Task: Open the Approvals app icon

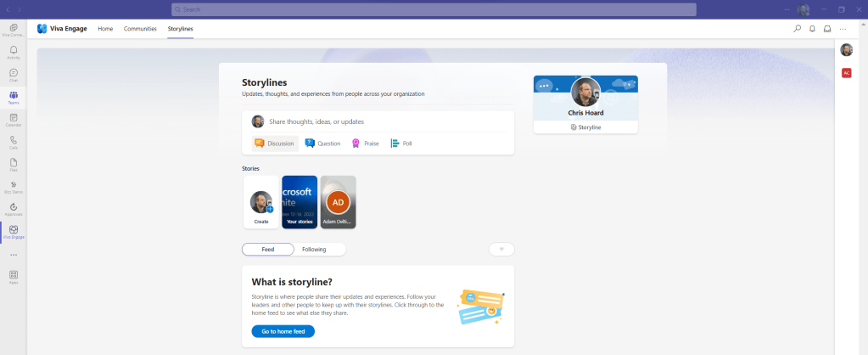Action: [x=14, y=209]
